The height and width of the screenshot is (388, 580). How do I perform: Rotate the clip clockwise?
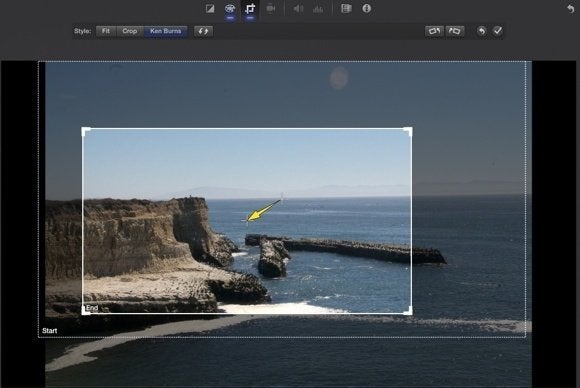[455, 31]
